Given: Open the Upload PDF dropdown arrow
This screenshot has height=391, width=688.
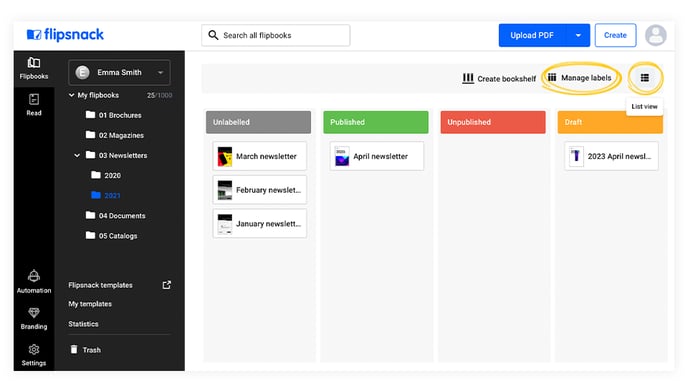Looking at the screenshot, I should coord(578,35).
